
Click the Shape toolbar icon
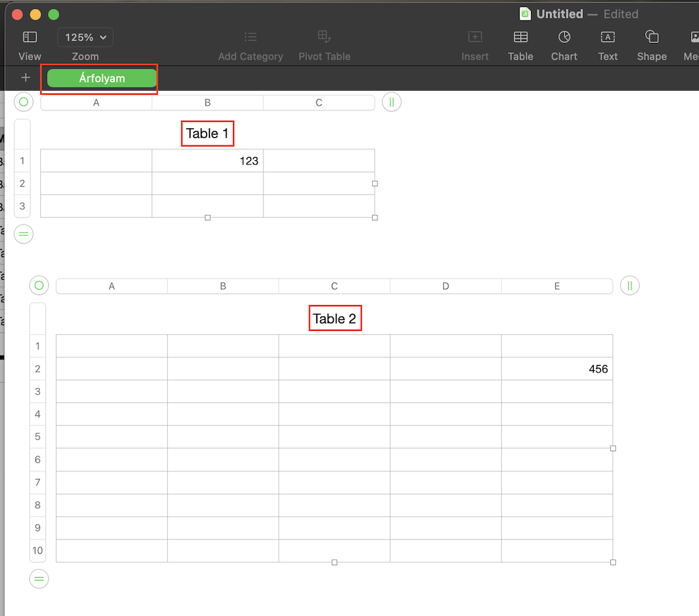pyautogui.click(x=651, y=38)
